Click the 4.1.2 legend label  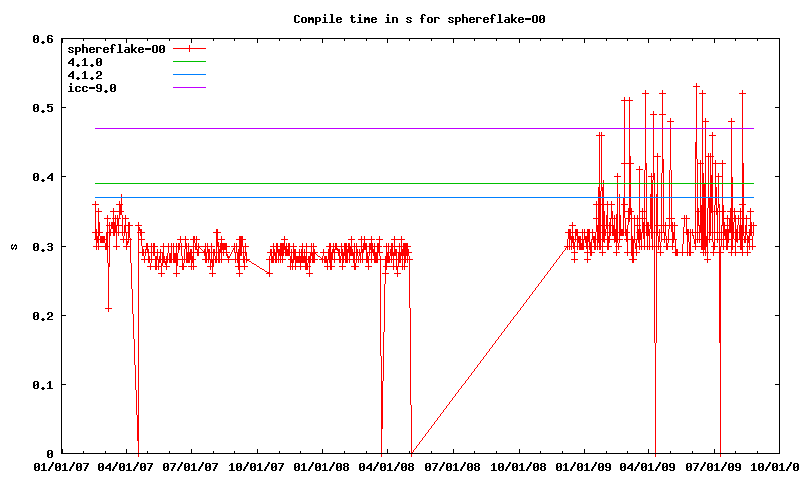click(x=85, y=75)
